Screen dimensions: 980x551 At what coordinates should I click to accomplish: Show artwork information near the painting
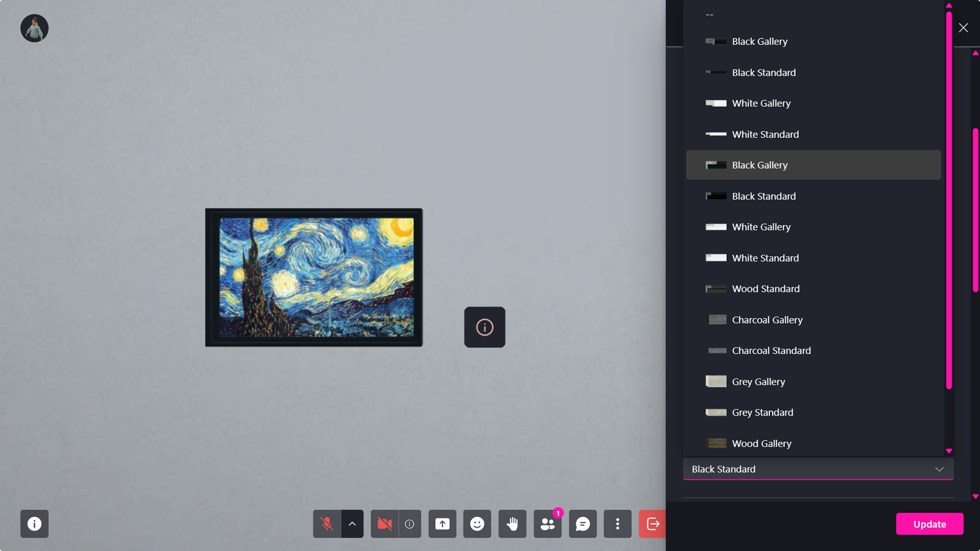click(484, 327)
